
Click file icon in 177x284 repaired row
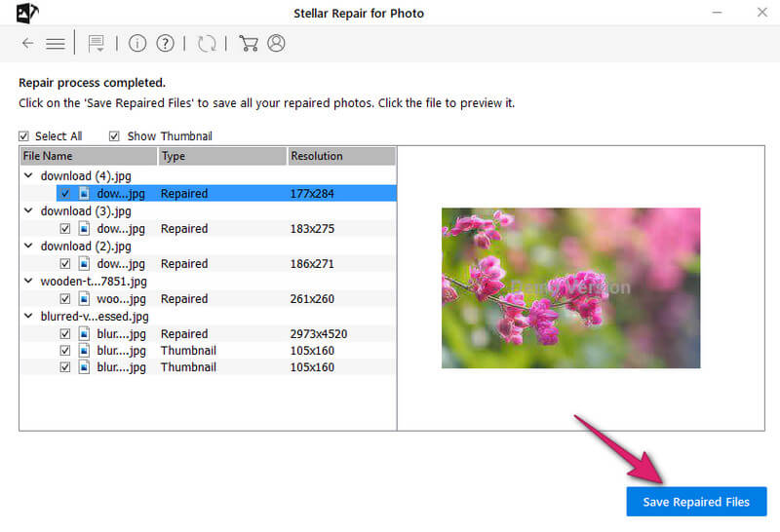[84, 193]
